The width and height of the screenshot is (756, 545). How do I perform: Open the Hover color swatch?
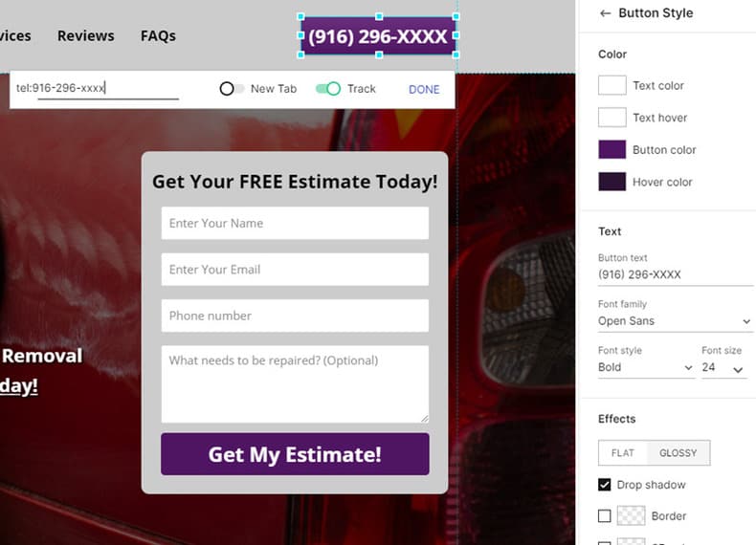click(x=611, y=182)
